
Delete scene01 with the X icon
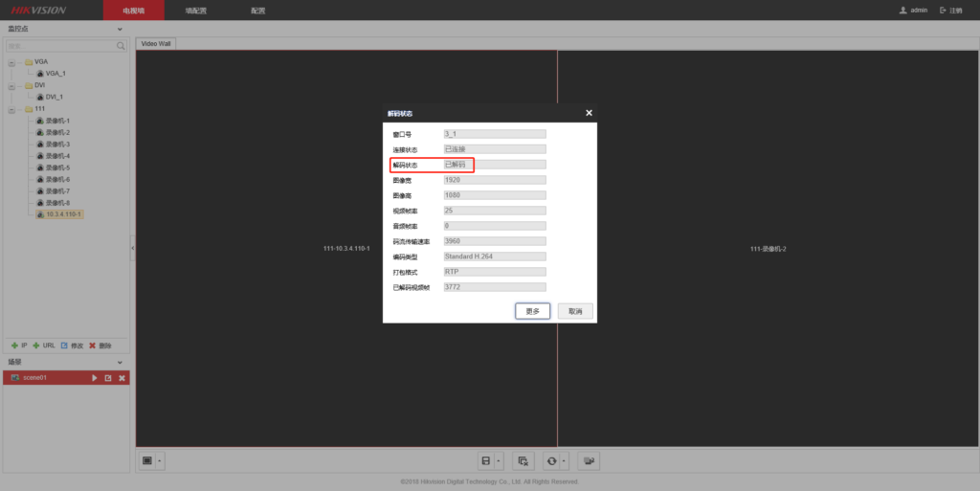point(122,378)
